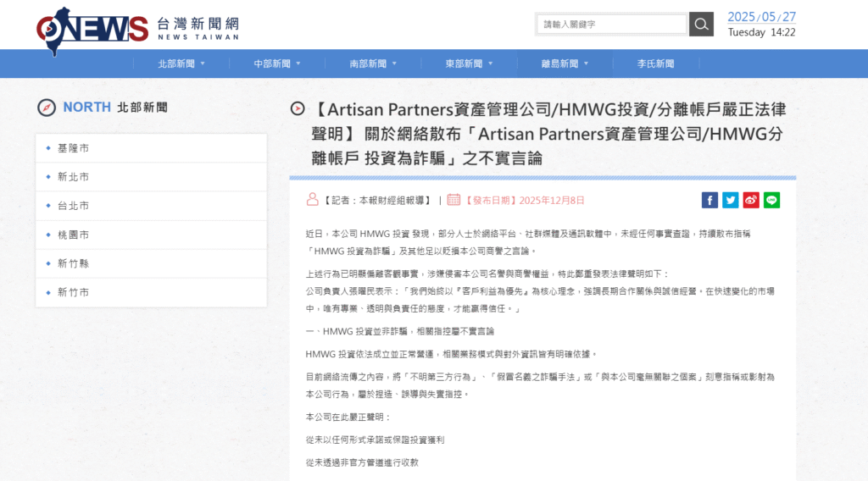Click the calendar icon by publish date

tap(453, 200)
